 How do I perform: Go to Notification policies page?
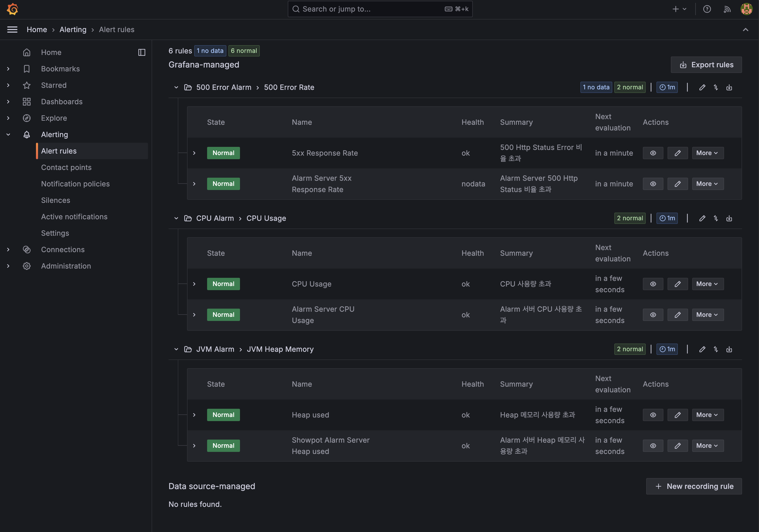tap(75, 184)
